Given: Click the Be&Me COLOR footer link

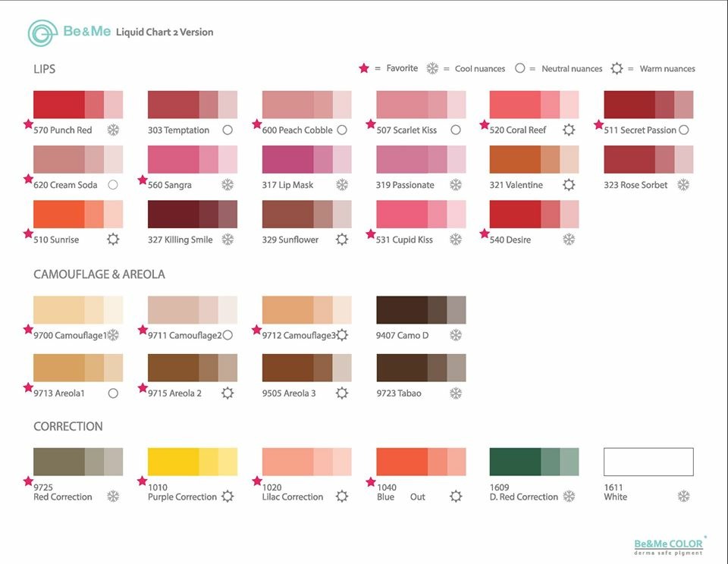Looking at the screenshot, I should [x=668, y=544].
